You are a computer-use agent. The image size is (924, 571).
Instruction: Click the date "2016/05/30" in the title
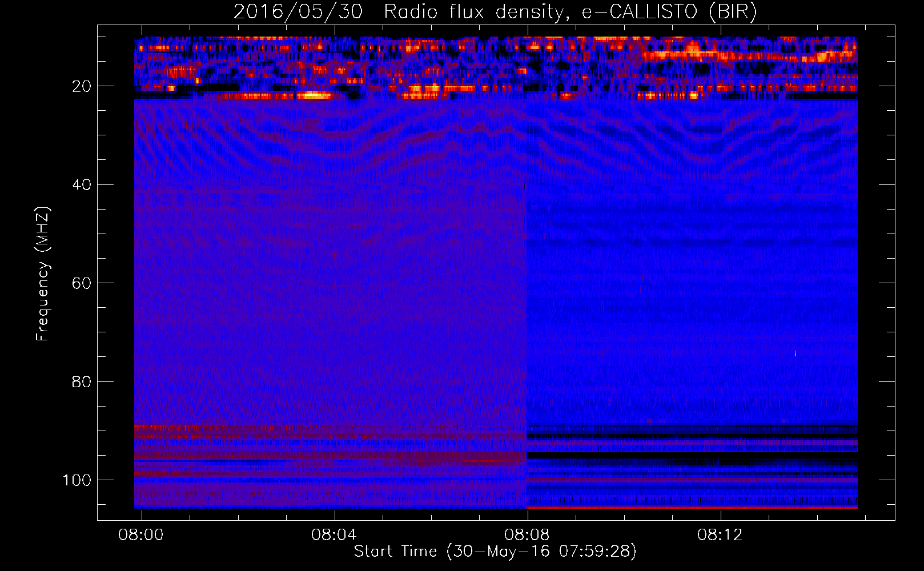(298, 11)
